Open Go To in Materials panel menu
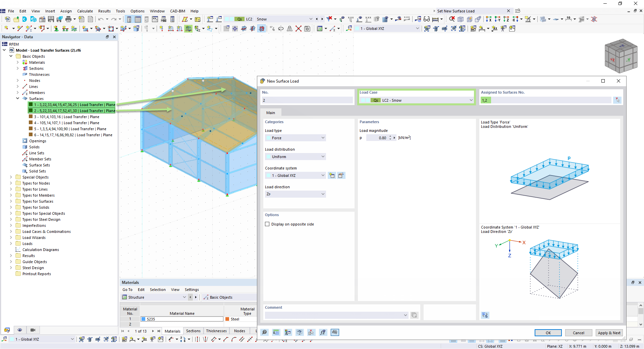The height and width of the screenshot is (349, 644). click(x=127, y=290)
